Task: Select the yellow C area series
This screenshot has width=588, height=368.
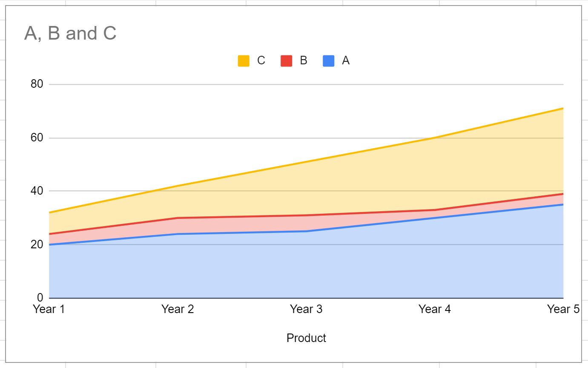Action: pos(383,183)
